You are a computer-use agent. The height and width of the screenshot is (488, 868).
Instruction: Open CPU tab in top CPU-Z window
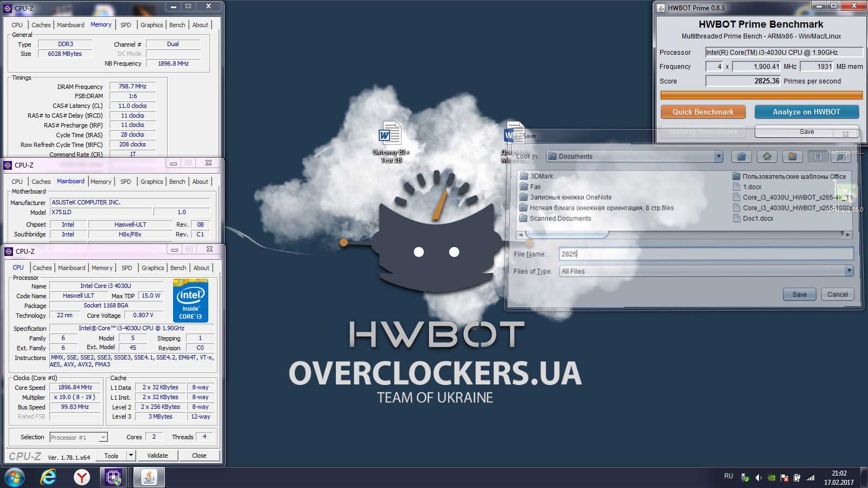click(17, 25)
